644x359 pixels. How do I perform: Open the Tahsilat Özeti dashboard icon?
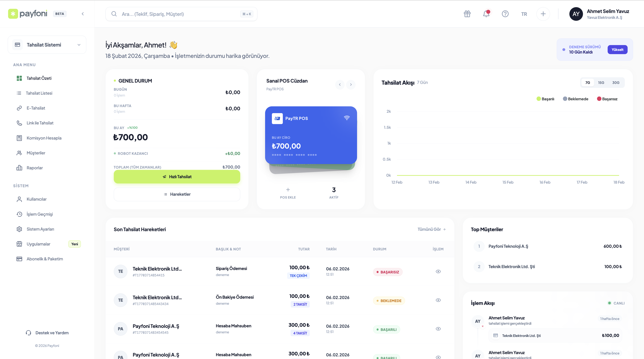click(x=19, y=78)
